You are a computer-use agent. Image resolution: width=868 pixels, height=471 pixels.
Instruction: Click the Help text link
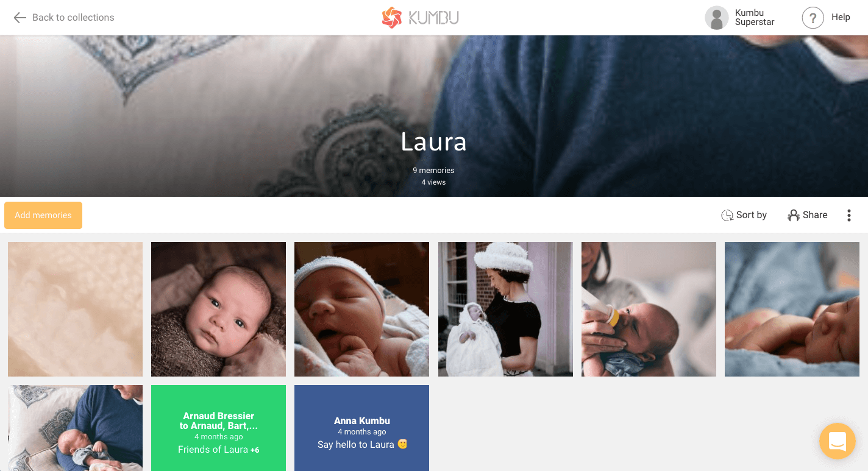tap(841, 18)
